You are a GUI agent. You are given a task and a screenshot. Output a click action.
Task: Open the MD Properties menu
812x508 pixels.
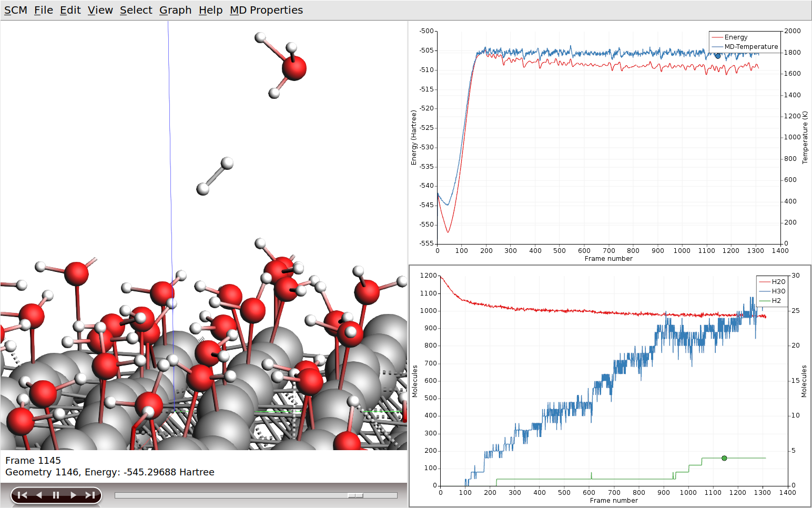266,10
